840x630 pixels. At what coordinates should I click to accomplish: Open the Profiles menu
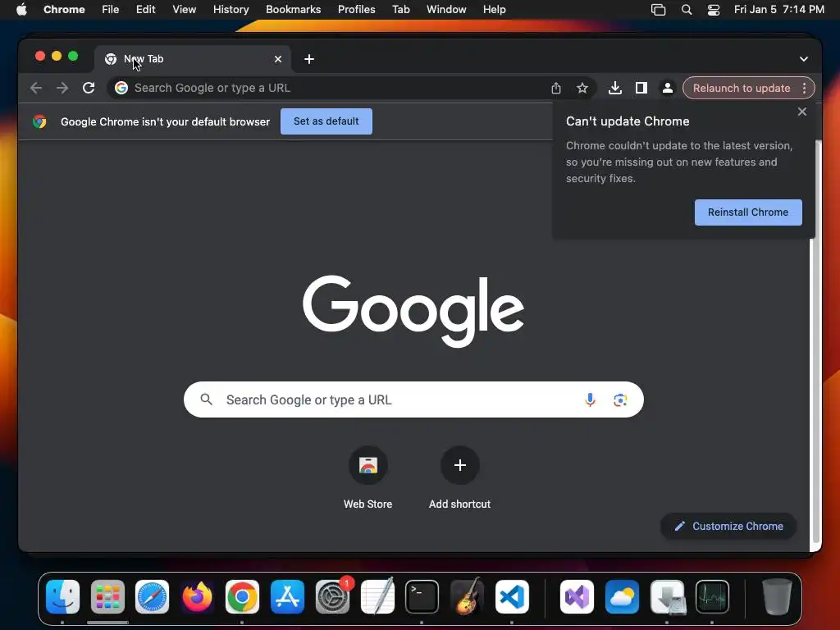(x=356, y=9)
